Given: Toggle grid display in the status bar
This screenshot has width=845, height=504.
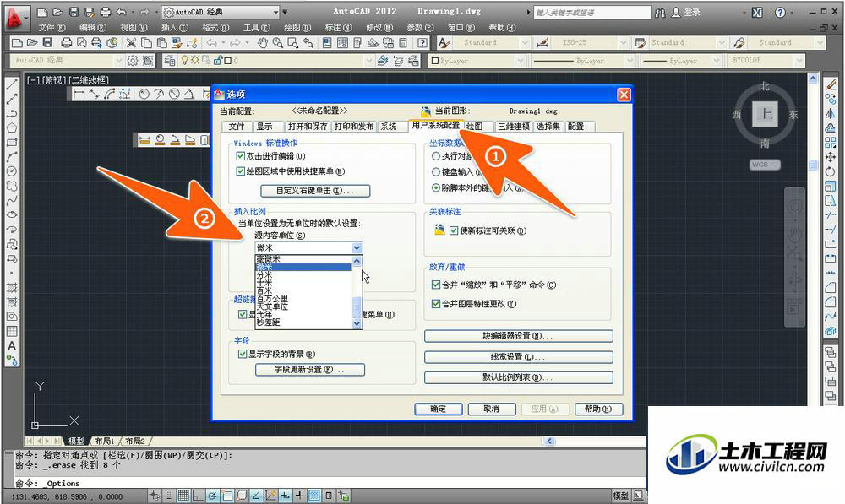Looking at the screenshot, I should pyautogui.click(x=183, y=496).
